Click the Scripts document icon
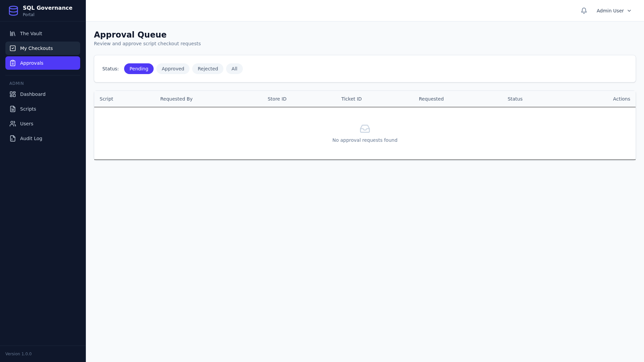This screenshot has height=362, width=644. (13, 109)
